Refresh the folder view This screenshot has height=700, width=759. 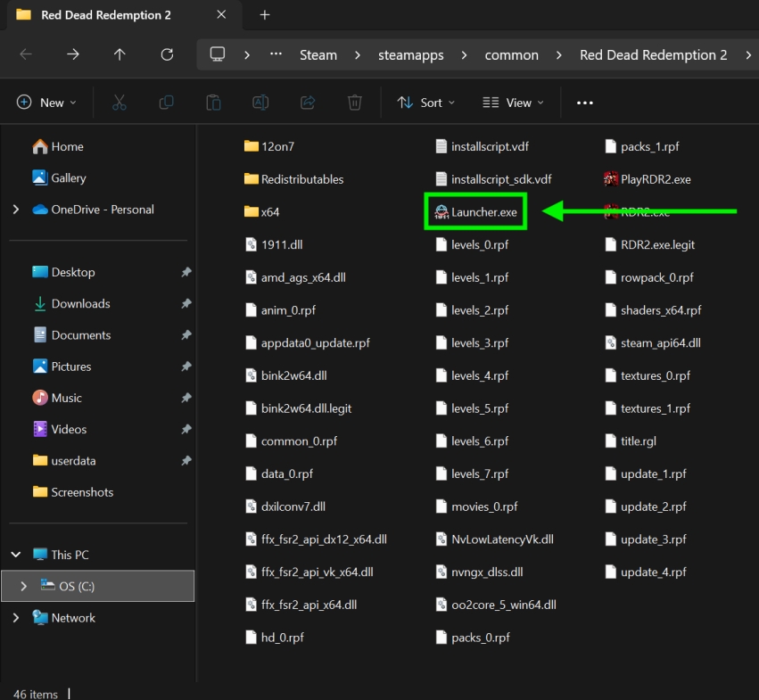point(167,54)
